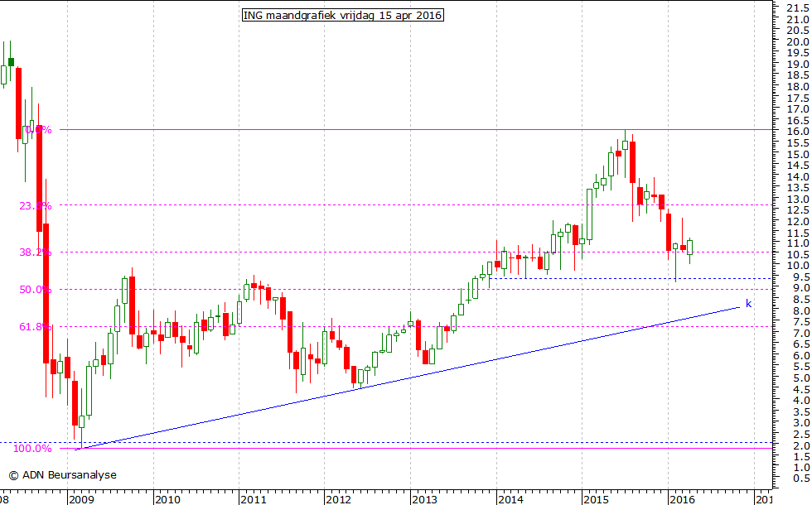Click the '100.0%' Fibonacci level label
Screen dimensions: 812x505
point(32,449)
